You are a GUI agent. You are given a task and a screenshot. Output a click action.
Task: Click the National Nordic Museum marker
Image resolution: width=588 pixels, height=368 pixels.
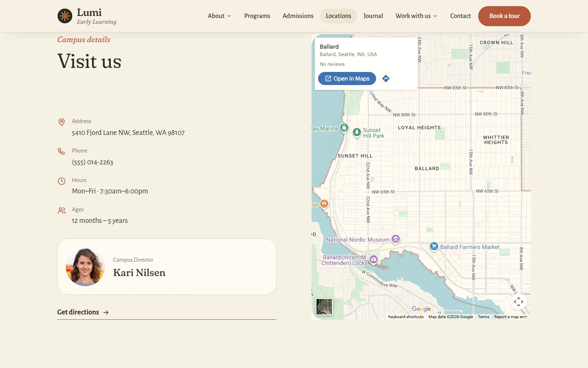pyautogui.click(x=396, y=239)
